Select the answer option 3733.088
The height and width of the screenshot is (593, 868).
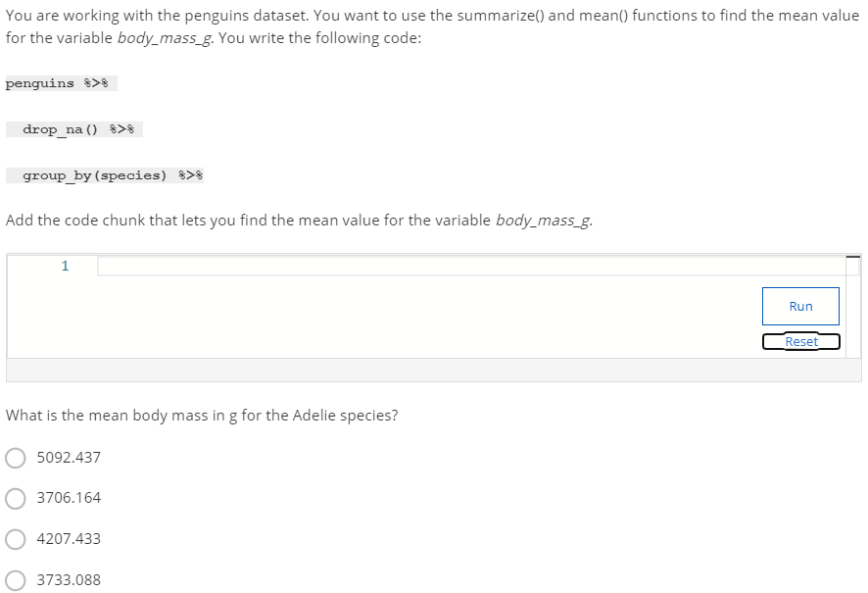(15, 580)
